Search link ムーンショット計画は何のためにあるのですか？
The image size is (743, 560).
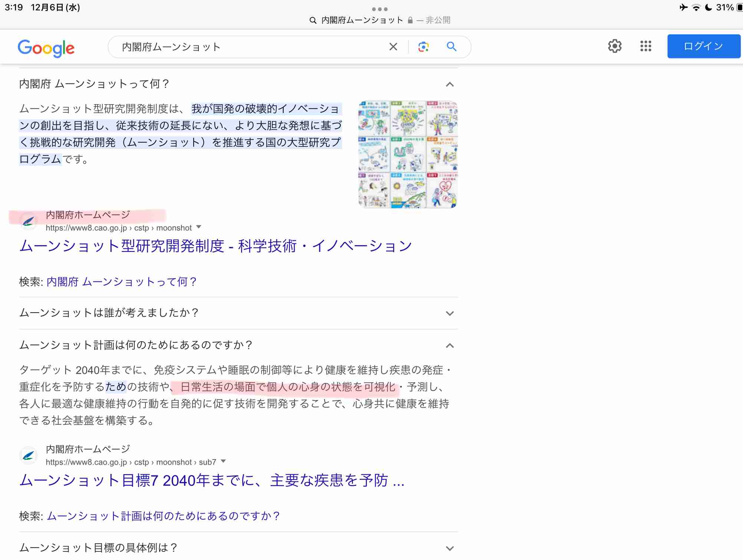163,516
